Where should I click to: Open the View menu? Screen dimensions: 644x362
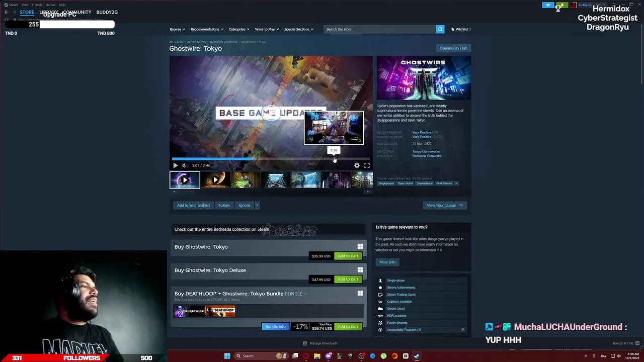[x=25, y=5]
